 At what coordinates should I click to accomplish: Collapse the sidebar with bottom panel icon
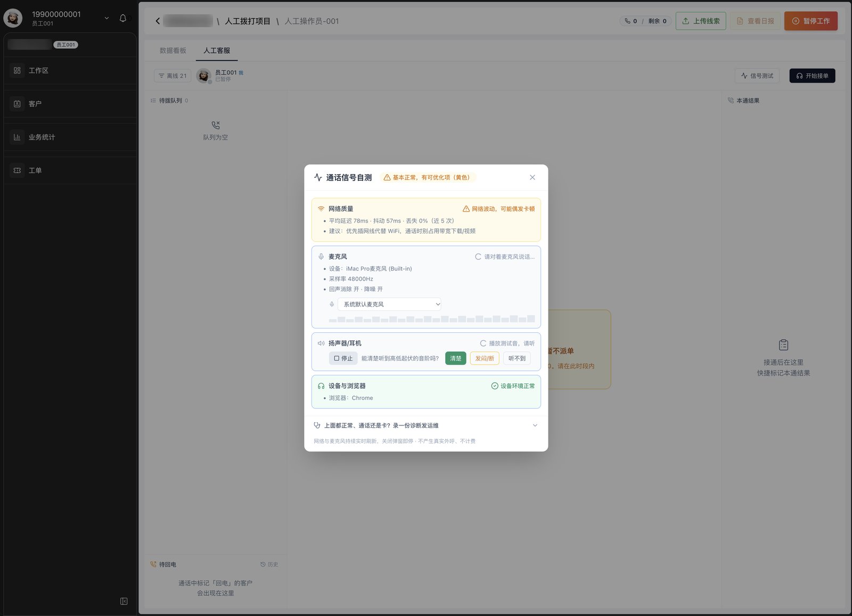point(124,601)
